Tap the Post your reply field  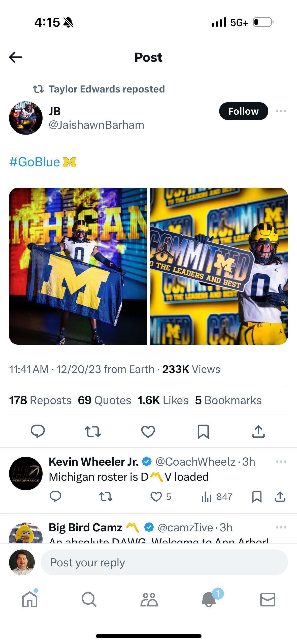tap(164, 562)
